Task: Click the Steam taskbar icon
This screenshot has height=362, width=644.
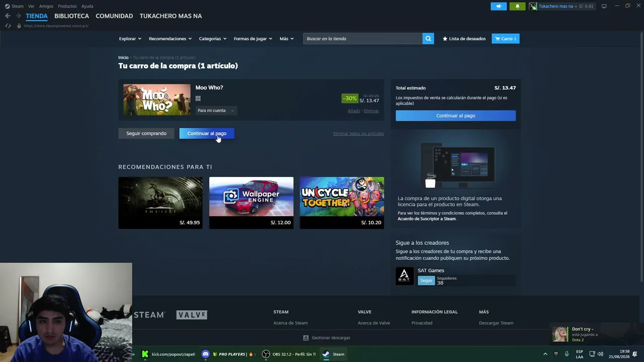Action: (x=326, y=354)
